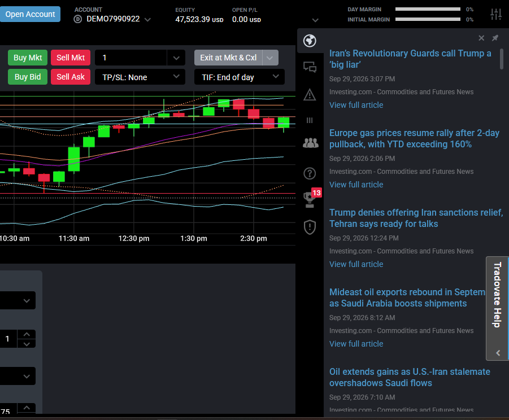Image resolution: width=509 pixels, height=420 pixels.
Task: Expand the chevron right of Open P/L
Action: [315, 20]
